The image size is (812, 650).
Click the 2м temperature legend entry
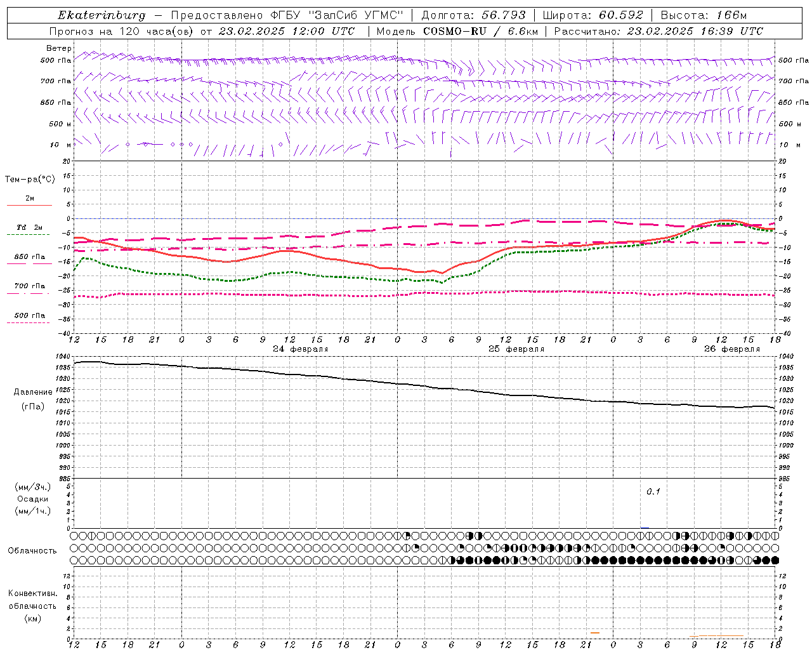30,199
